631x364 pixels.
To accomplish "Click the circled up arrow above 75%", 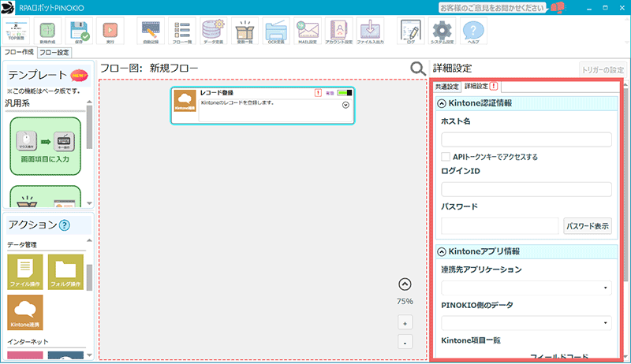I will tap(405, 284).
